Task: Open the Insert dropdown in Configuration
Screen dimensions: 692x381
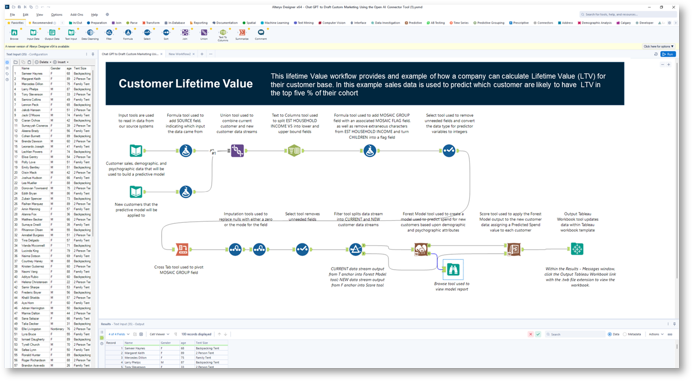Action: 60,62
